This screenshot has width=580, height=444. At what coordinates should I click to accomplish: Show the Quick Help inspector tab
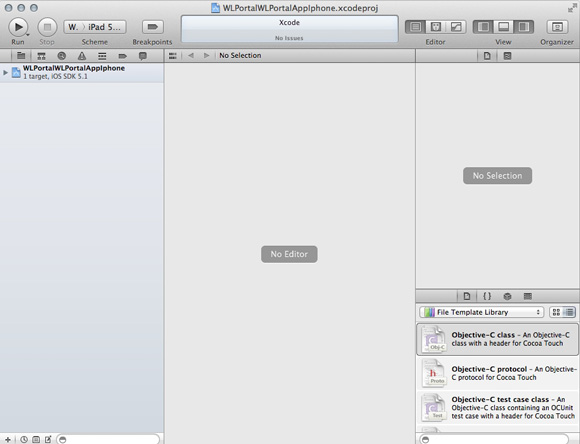(x=508, y=56)
